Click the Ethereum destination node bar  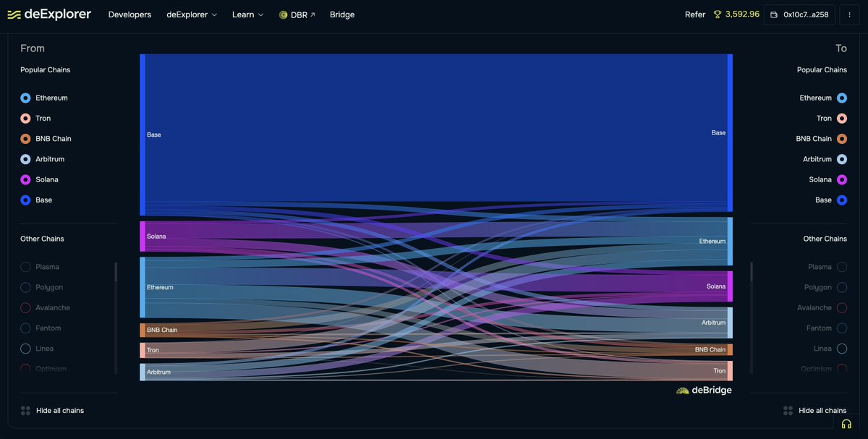tap(730, 241)
